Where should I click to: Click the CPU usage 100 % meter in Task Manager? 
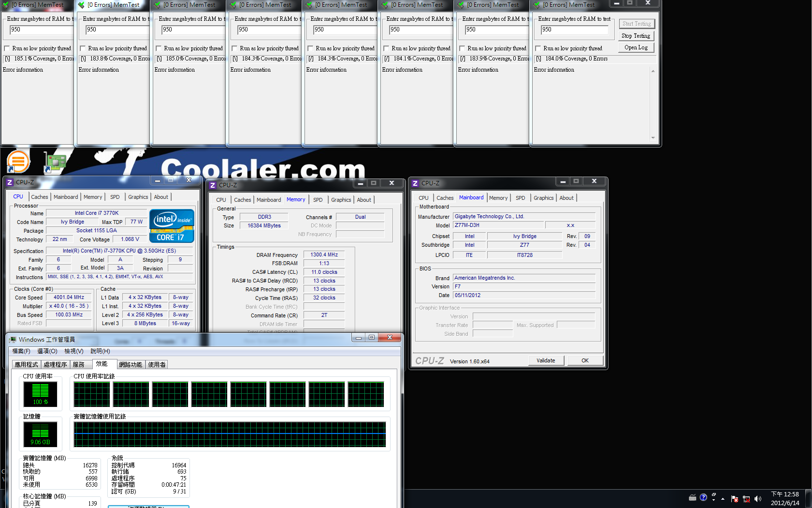point(40,394)
